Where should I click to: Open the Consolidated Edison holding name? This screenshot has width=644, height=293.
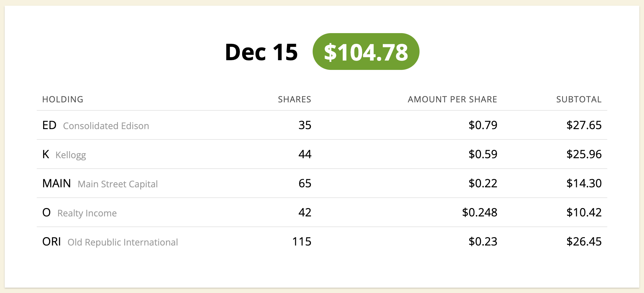(106, 126)
